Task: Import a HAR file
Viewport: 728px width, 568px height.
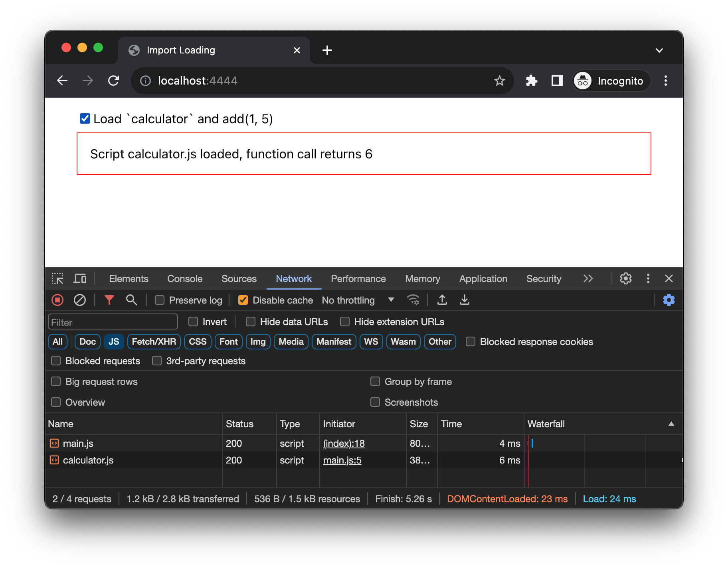Action: pyautogui.click(x=442, y=300)
